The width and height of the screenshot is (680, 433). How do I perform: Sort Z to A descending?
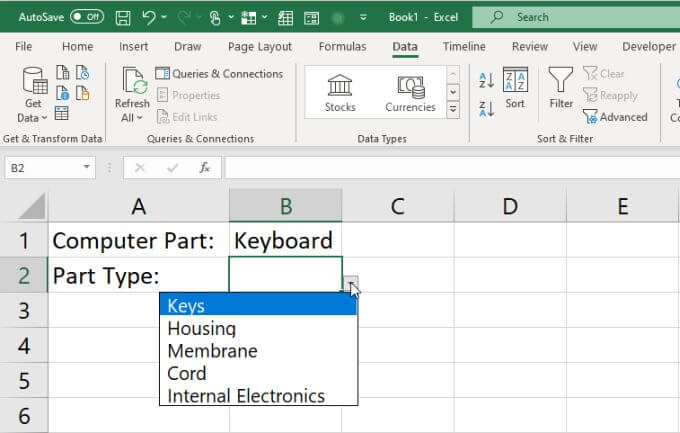(487, 108)
